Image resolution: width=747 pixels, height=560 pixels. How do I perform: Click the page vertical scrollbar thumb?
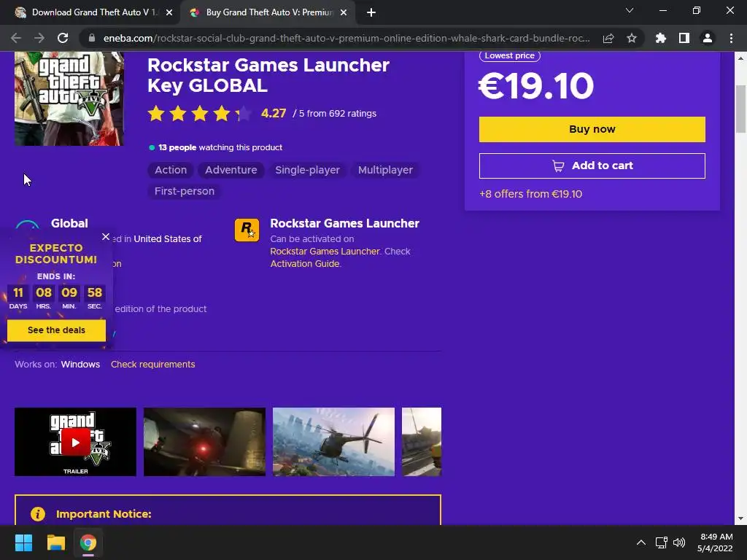click(740, 109)
